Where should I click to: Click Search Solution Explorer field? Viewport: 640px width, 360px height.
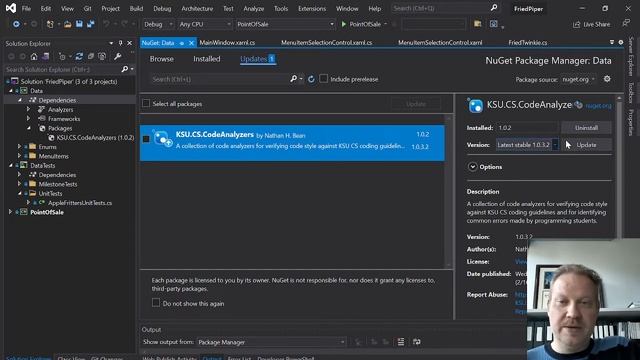pyautogui.click(x=62, y=69)
